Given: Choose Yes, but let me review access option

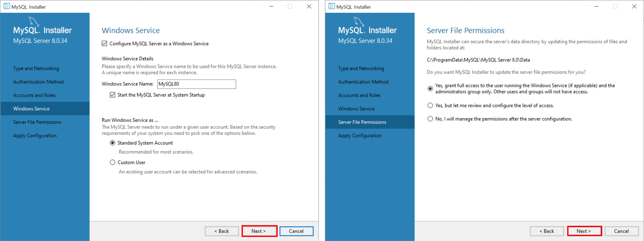Looking at the screenshot, I should 430,105.
